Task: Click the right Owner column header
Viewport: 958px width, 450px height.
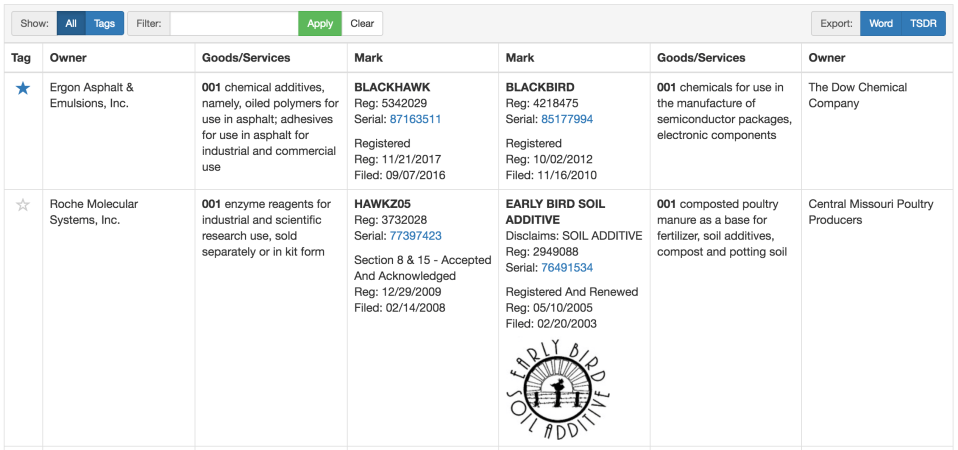Action: [x=827, y=58]
